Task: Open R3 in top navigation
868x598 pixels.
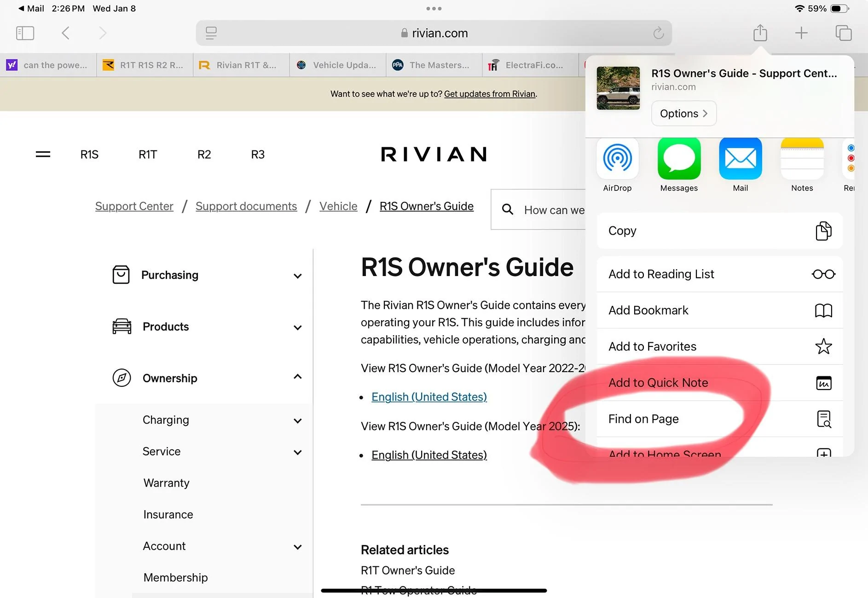Action: (258, 155)
